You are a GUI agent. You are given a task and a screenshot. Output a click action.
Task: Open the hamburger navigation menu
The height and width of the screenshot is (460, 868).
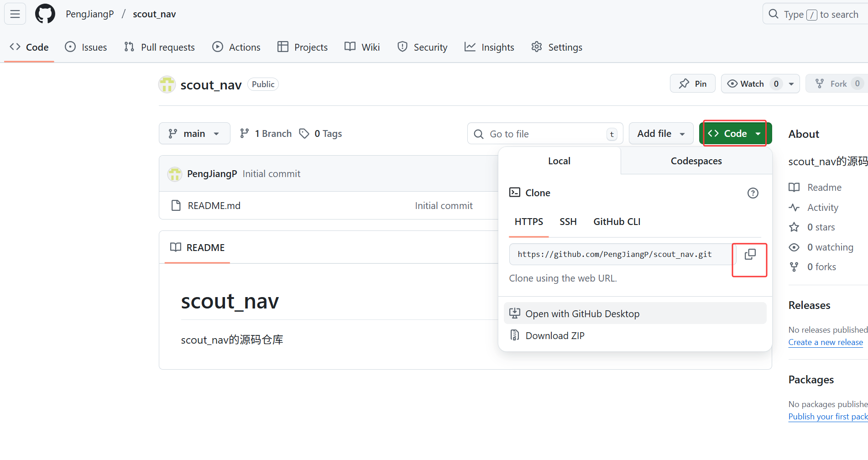click(15, 14)
